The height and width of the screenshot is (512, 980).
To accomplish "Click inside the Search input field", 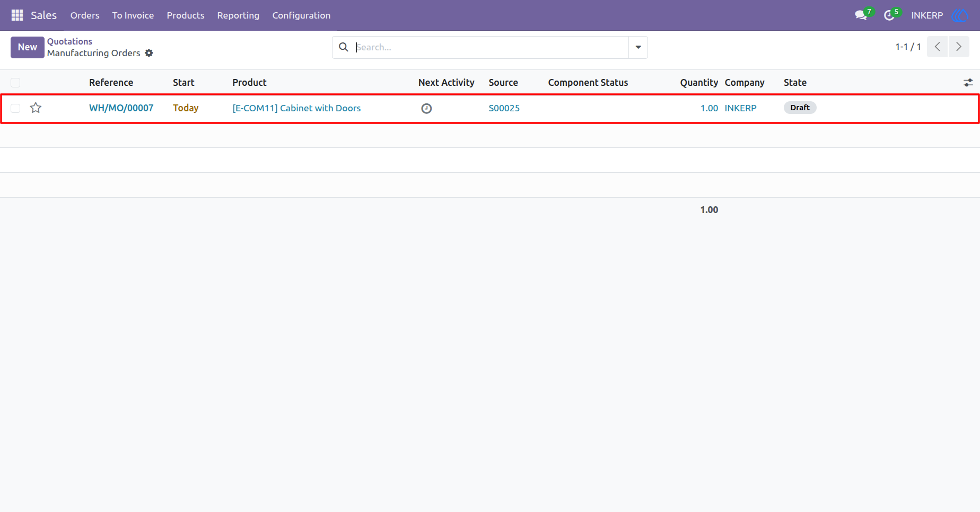I will click(x=491, y=47).
